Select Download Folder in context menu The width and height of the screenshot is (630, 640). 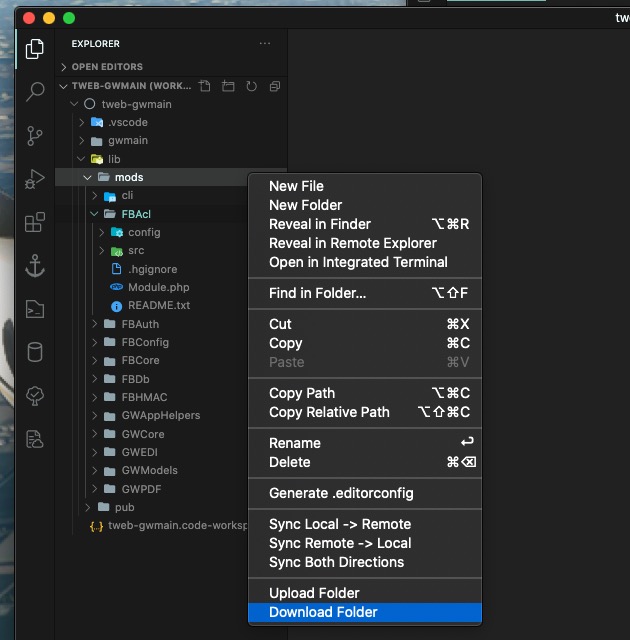(x=365, y=612)
